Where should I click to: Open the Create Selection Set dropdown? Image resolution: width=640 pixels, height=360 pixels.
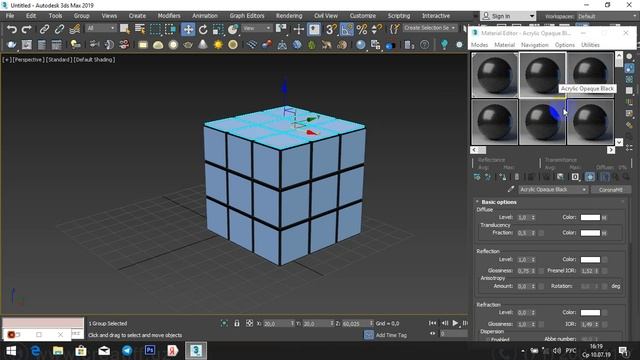(430, 28)
